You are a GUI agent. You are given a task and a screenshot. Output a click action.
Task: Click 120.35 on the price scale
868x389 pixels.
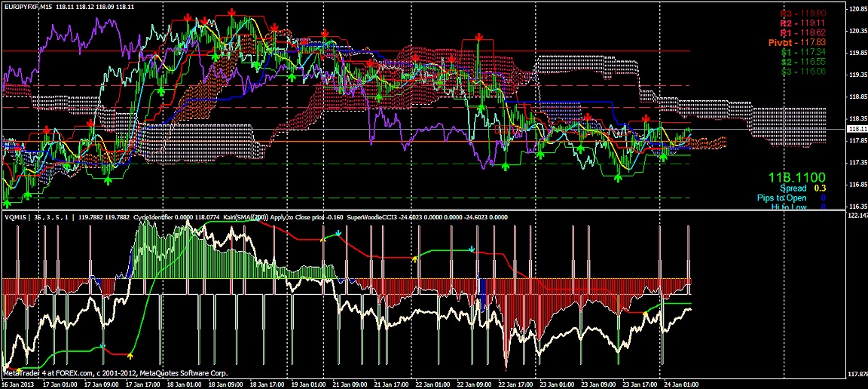857,31
